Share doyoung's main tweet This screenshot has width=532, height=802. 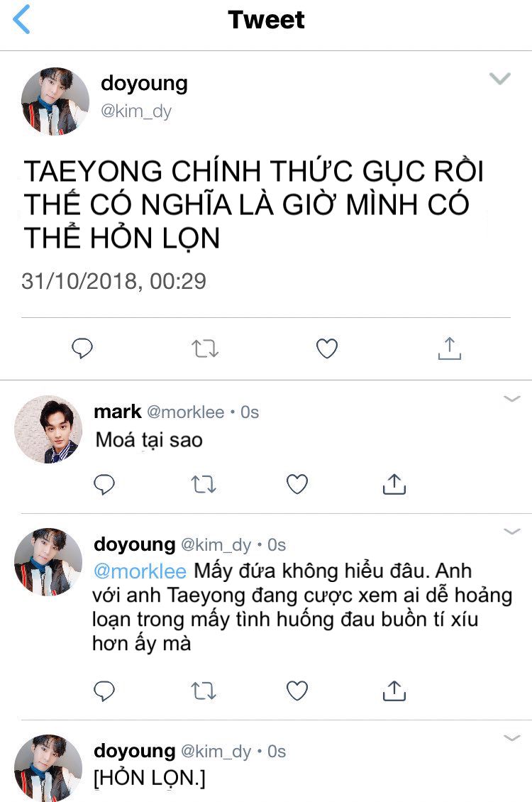point(450,348)
